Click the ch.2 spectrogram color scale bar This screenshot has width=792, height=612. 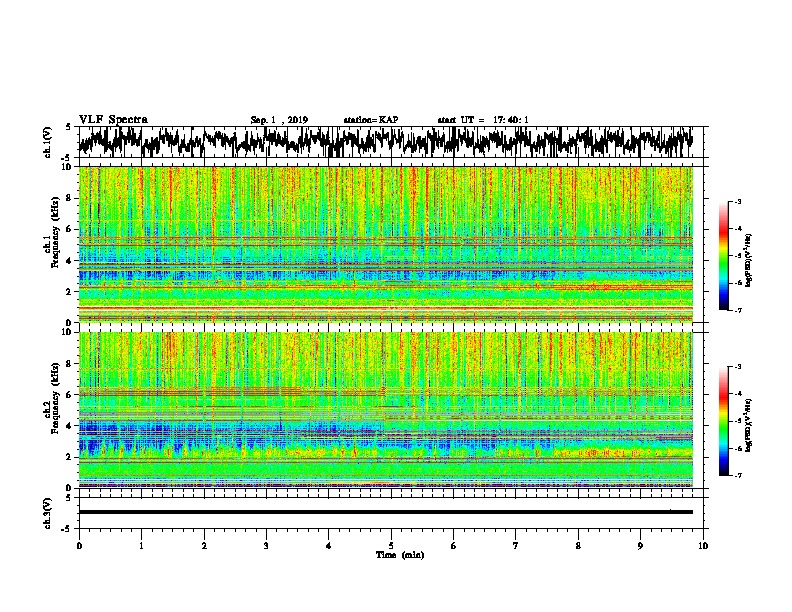coord(723,421)
